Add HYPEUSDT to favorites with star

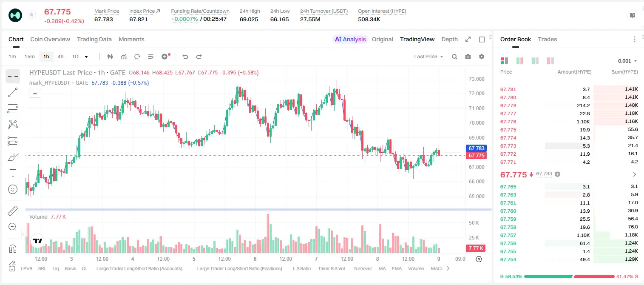[31, 15]
